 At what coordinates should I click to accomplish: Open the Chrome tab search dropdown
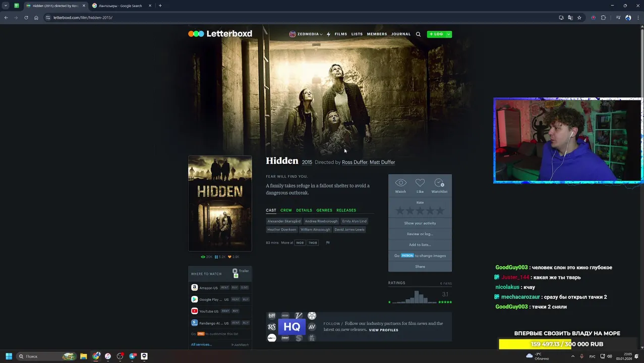point(6,6)
